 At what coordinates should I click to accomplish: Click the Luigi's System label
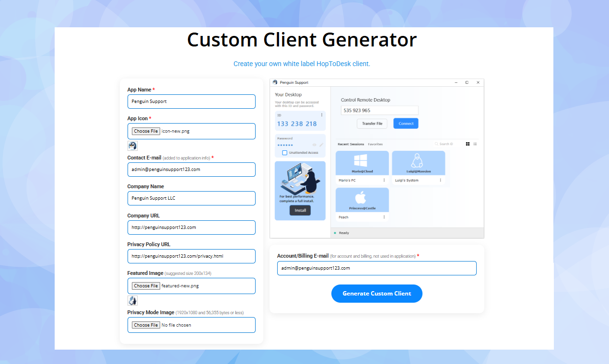[407, 181]
